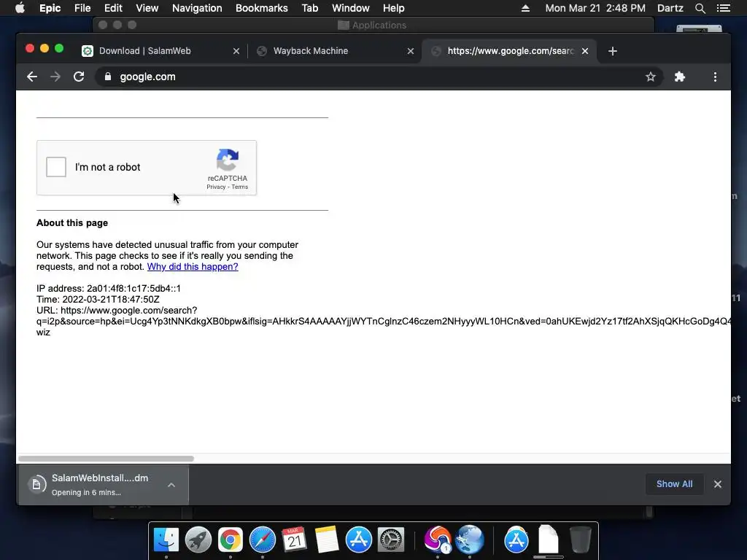Close the google.com search tab

point(585,51)
